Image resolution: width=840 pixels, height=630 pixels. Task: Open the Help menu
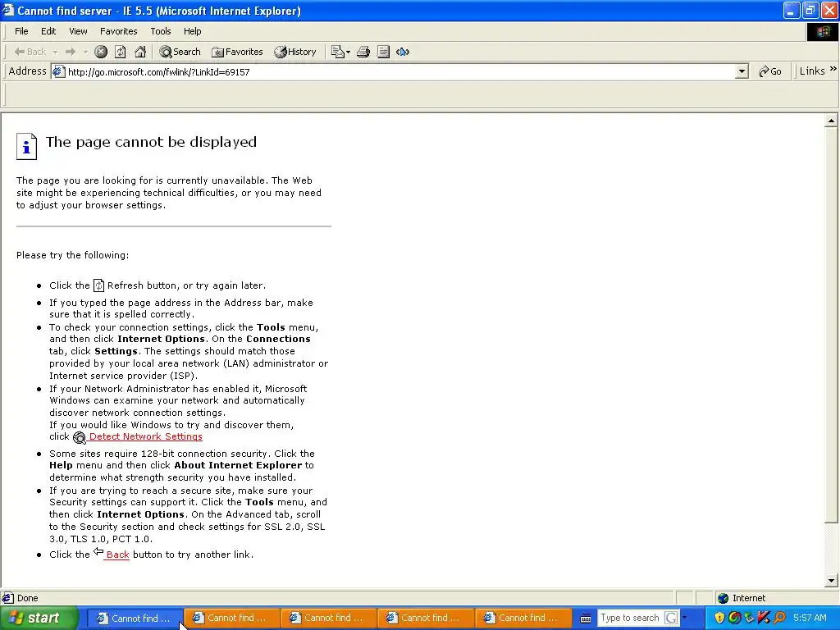click(192, 31)
